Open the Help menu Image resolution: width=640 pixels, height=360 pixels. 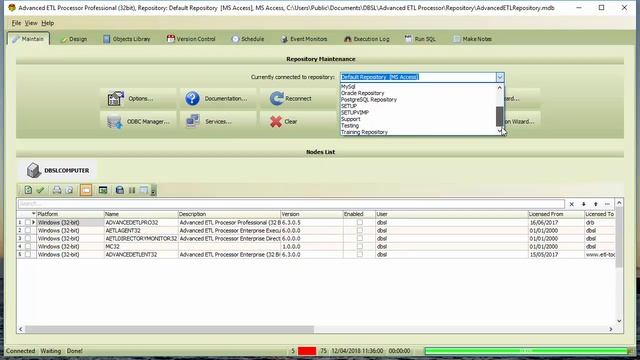tap(48, 23)
